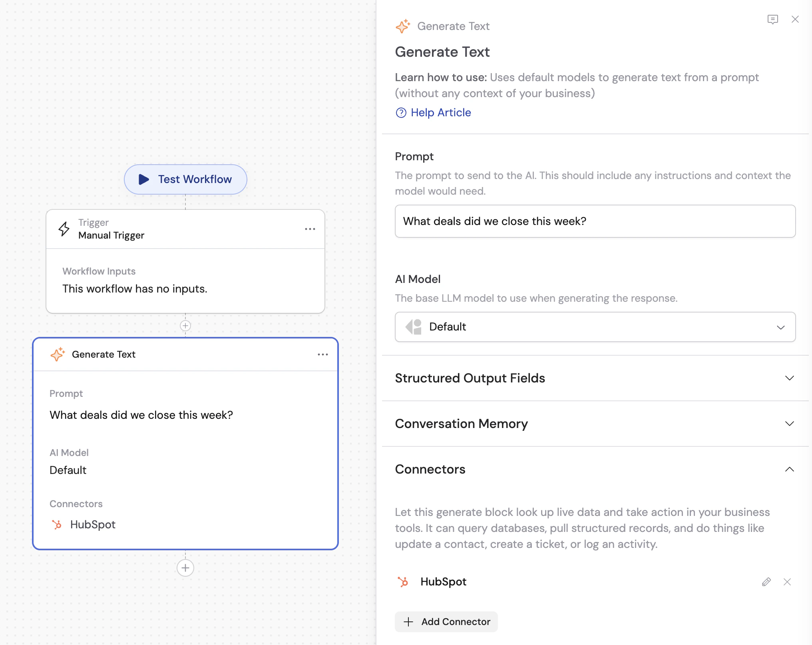Click the plus icon below the Generate Text node
This screenshot has width=812, height=645.
pos(185,567)
